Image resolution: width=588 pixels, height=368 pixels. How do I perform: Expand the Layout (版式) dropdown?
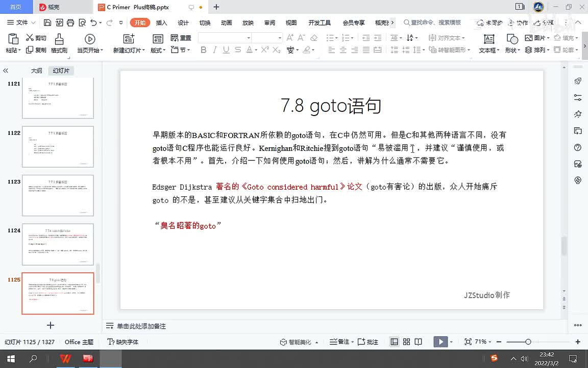click(164, 50)
